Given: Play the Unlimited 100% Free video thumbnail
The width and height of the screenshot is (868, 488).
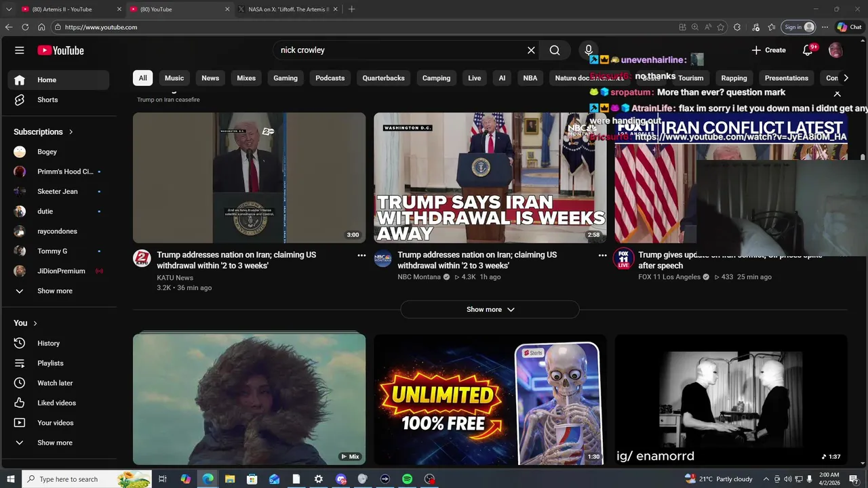Looking at the screenshot, I should tap(490, 399).
